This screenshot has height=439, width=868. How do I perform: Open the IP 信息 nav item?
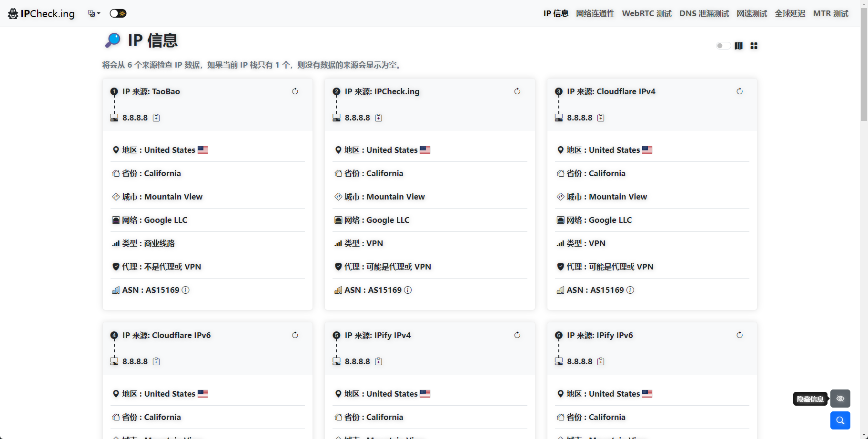[x=556, y=13]
